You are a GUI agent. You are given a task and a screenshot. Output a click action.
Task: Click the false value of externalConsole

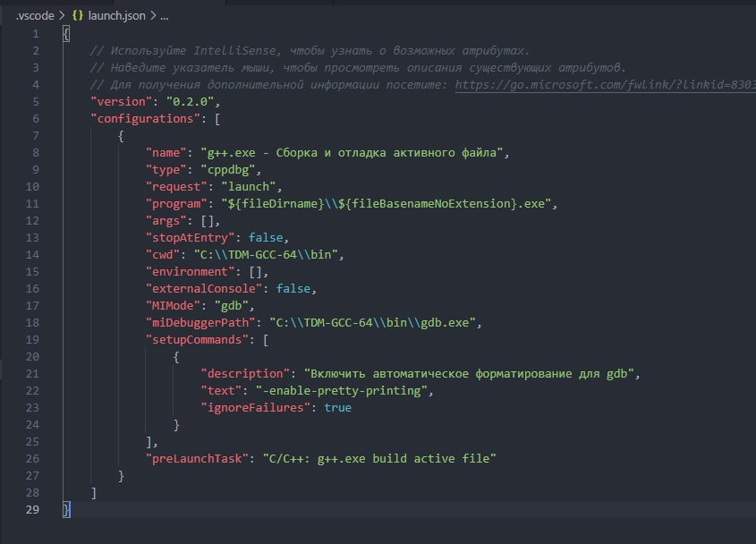pyautogui.click(x=293, y=288)
